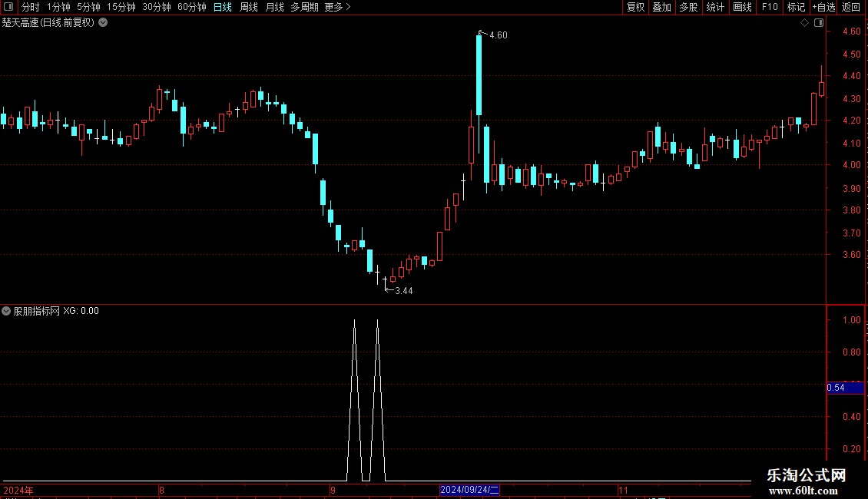The width and height of the screenshot is (868, 499).
Task: Open F10 company information
Action: pyautogui.click(x=770, y=7)
